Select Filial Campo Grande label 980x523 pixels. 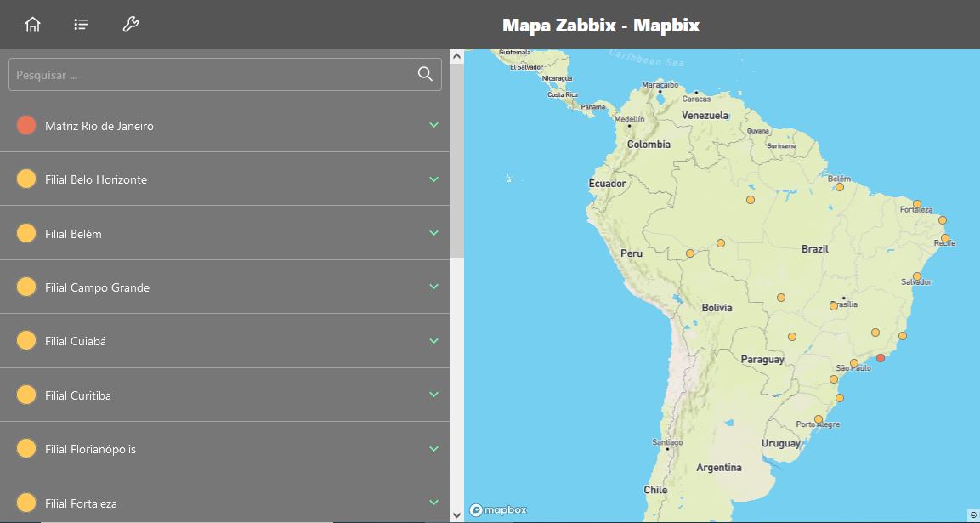(98, 287)
